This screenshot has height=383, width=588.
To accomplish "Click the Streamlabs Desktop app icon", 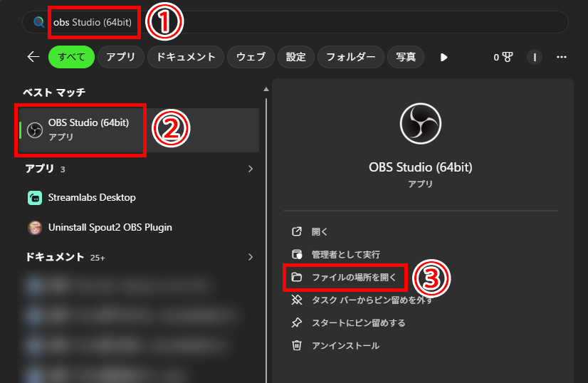I will [35, 198].
